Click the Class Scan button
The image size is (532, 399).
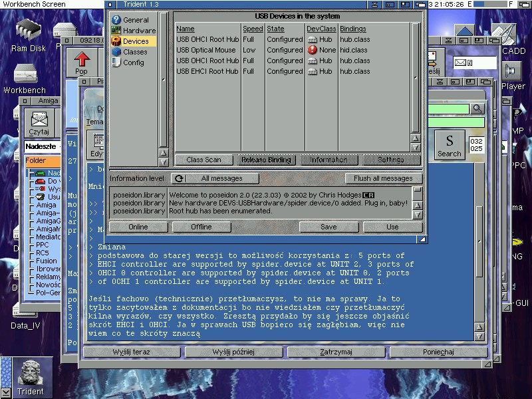[x=204, y=160]
